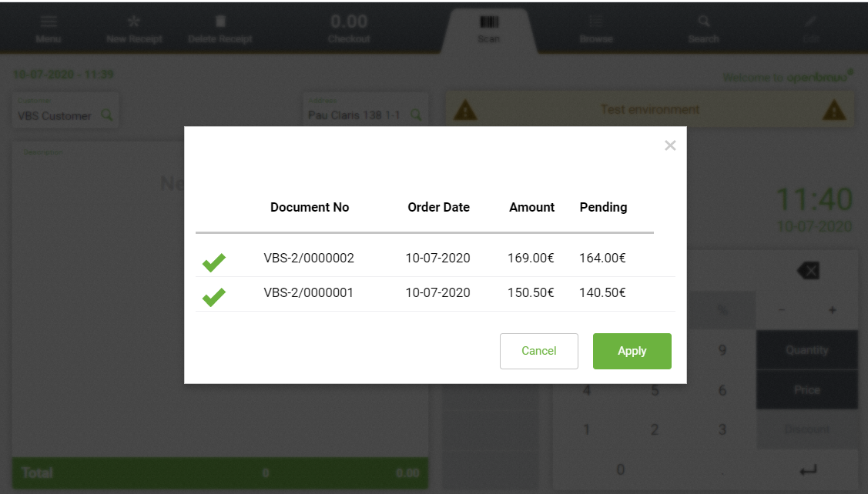Screen dimensions: 868x494
Task: Uncheck order VBS-2/0000001 checkmark
Action: [213, 296]
